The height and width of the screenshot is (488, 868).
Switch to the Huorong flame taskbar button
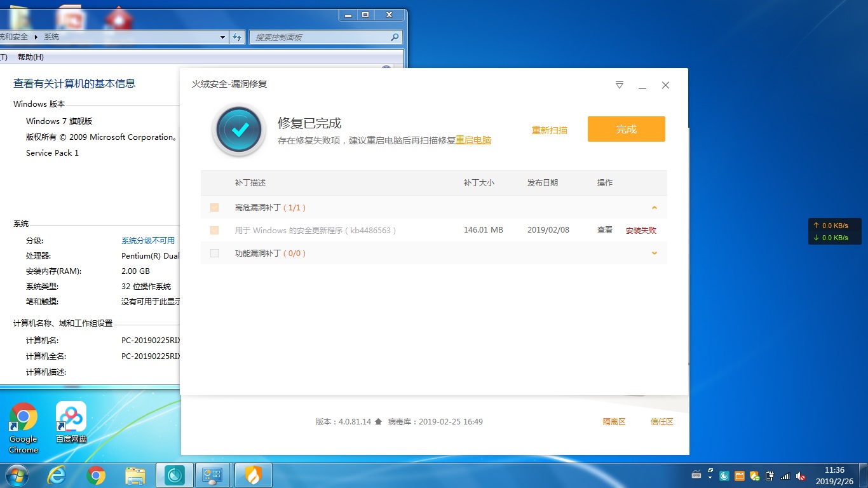253,475
